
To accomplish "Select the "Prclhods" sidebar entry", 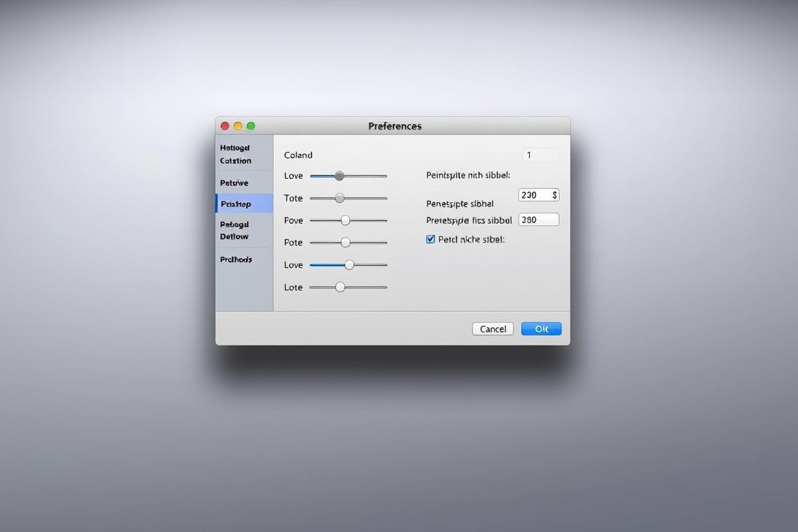I will coord(236,259).
